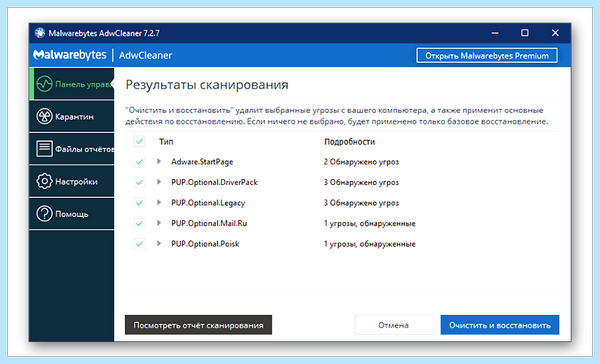Click the Результаты сканирования heading

click(207, 85)
